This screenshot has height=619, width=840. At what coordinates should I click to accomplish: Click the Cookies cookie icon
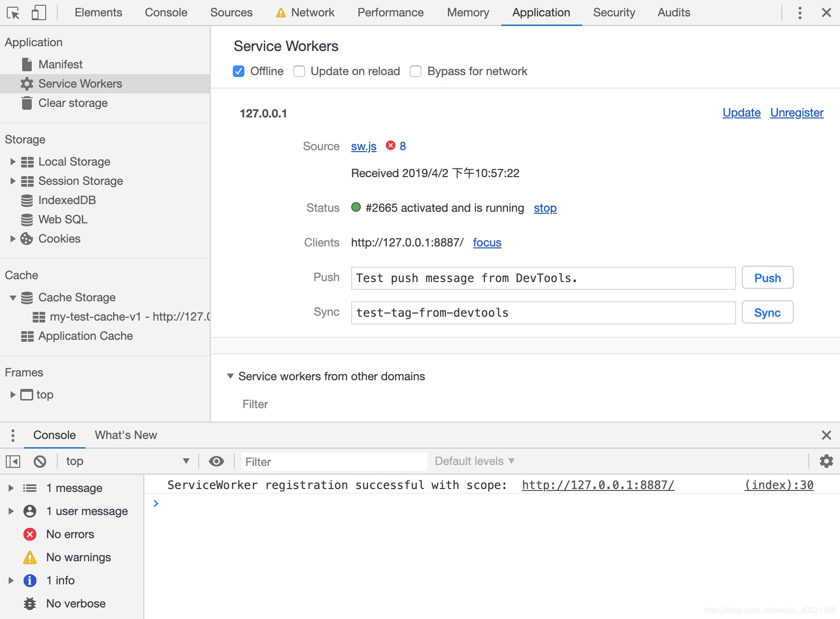pyautogui.click(x=27, y=239)
